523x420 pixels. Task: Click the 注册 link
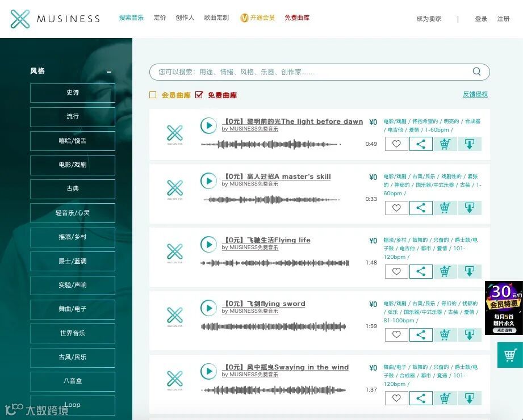pos(504,19)
